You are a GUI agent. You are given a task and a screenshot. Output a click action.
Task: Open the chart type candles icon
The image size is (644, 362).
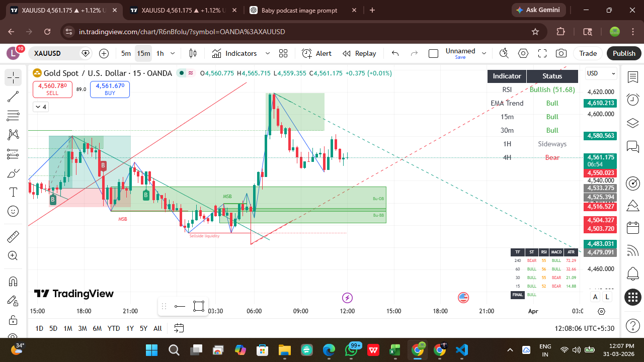point(193,53)
